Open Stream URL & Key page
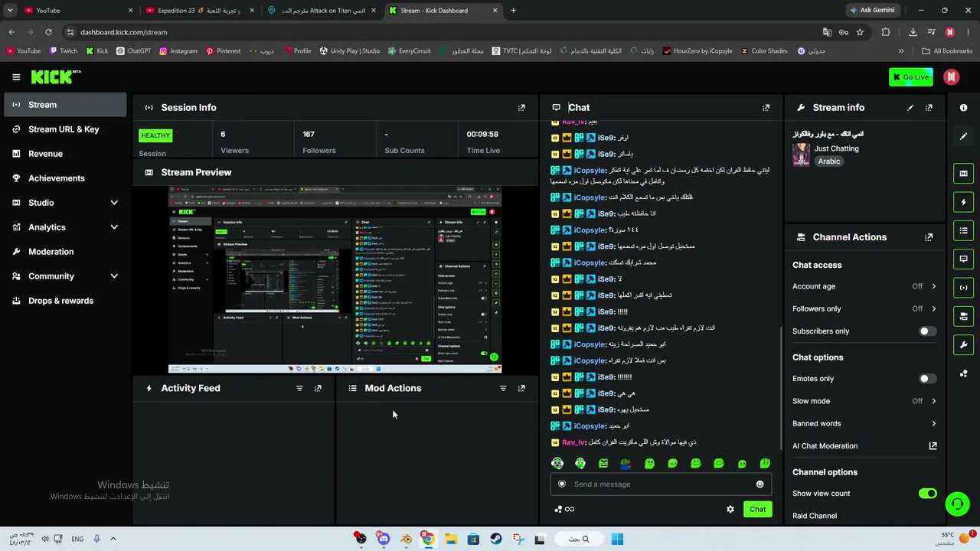 click(65, 129)
